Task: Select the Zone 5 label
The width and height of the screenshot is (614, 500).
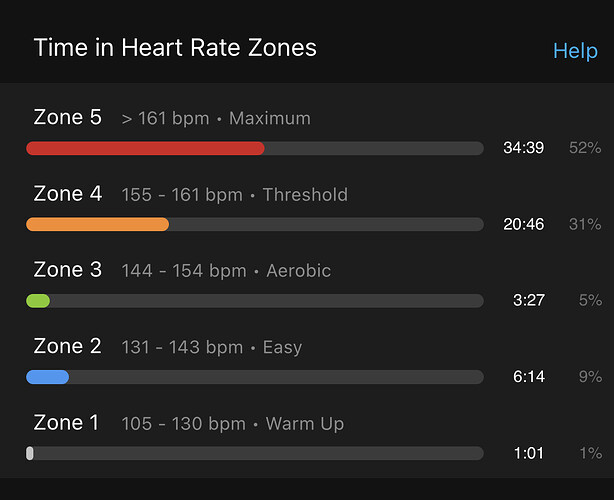Action: click(68, 117)
